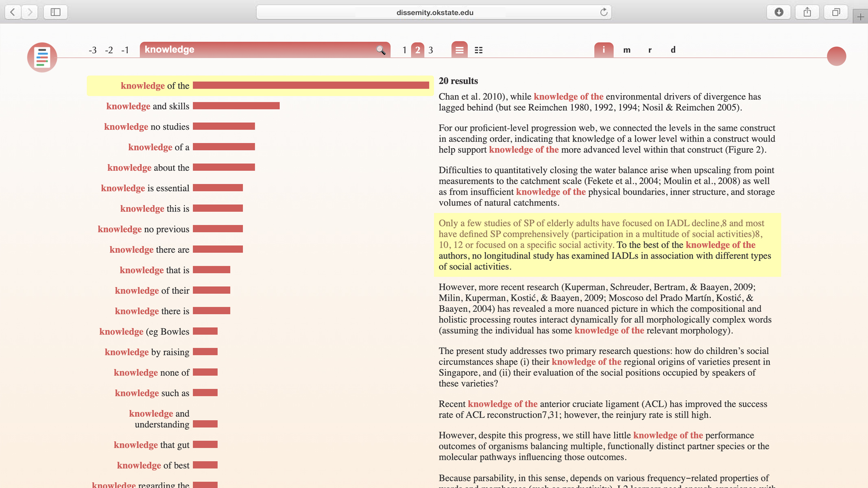Select the -3 word position option
Screen dimensions: 868x488
[93, 50]
